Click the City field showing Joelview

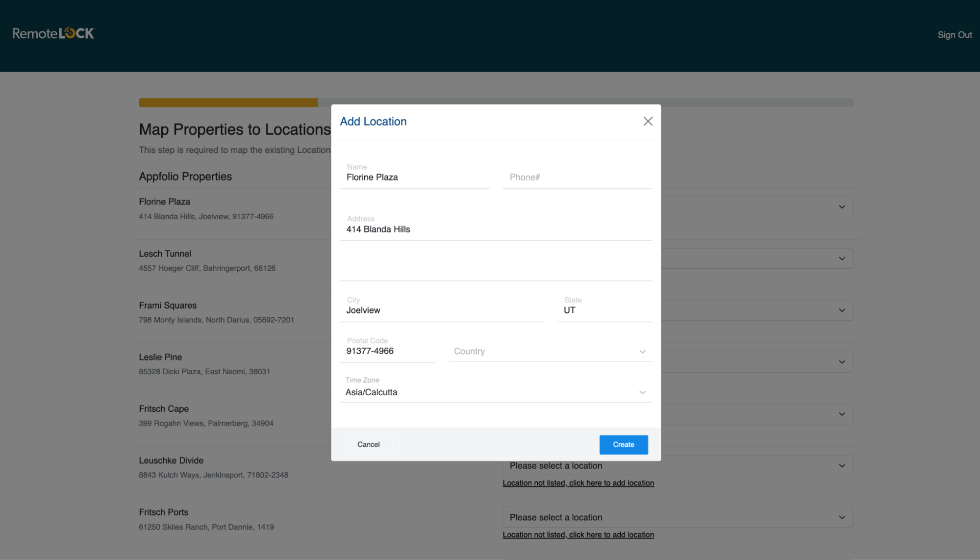(x=442, y=310)
